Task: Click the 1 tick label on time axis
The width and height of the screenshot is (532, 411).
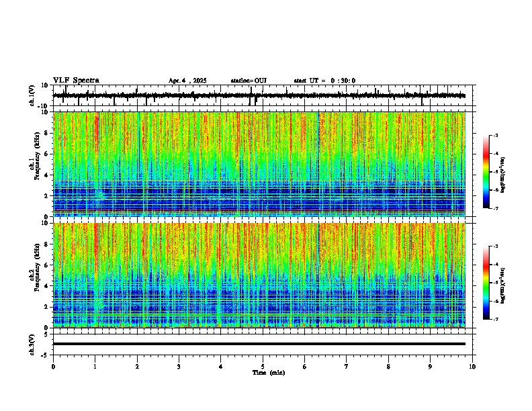Action: (95, 367)
